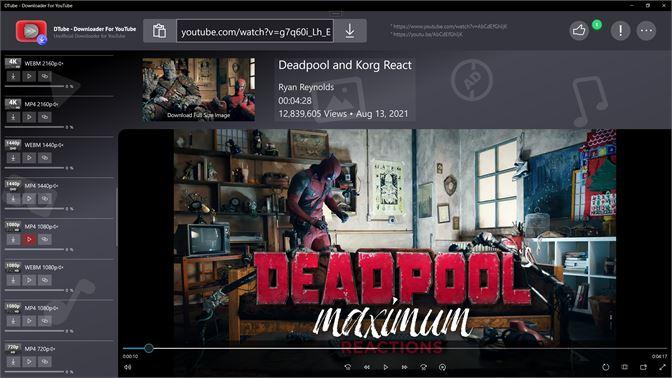672x378 pixels.
Task: Open the exclamation mark info button
Action: [x=620, y=31]
